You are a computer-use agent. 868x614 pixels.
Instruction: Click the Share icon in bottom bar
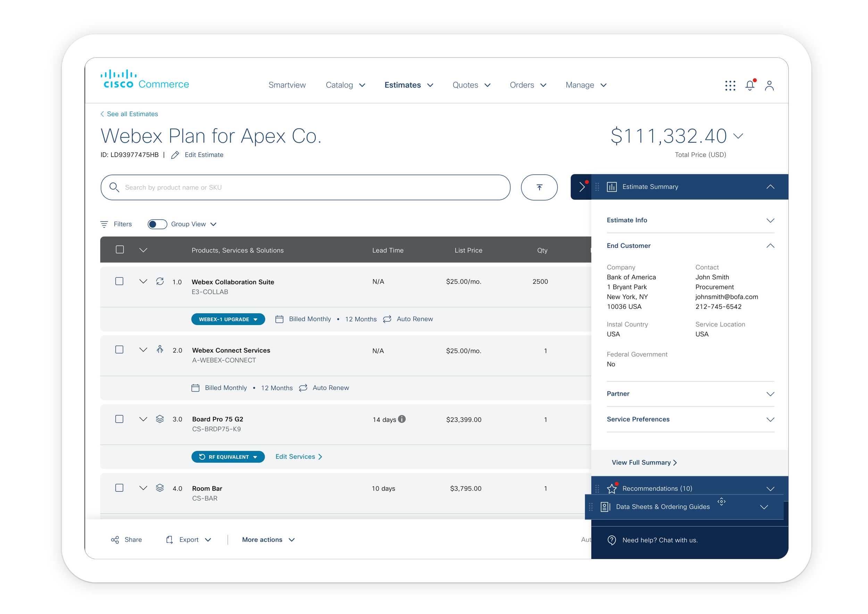(115, 540)
